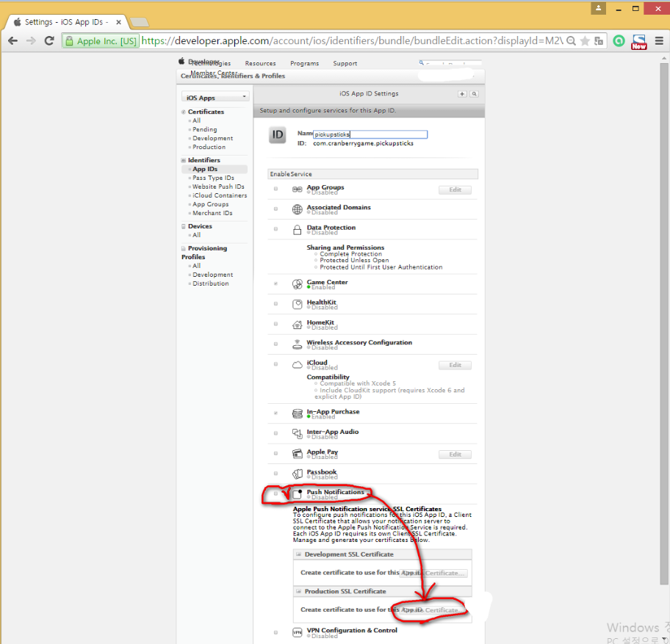Click Edit button for Apple Pay
Image resolution: width=670 pixels, height=644 pixels.
(455, 455)
